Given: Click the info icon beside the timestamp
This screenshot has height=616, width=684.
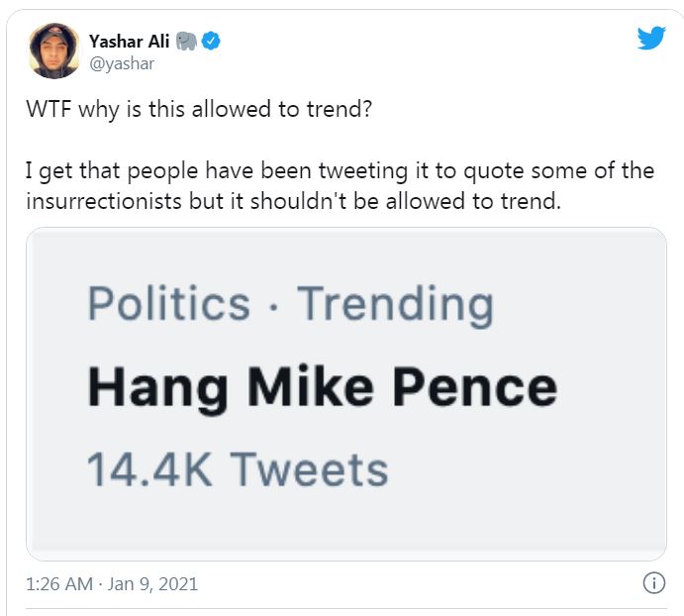Looking at the screenshot, I should click(653, 582).
